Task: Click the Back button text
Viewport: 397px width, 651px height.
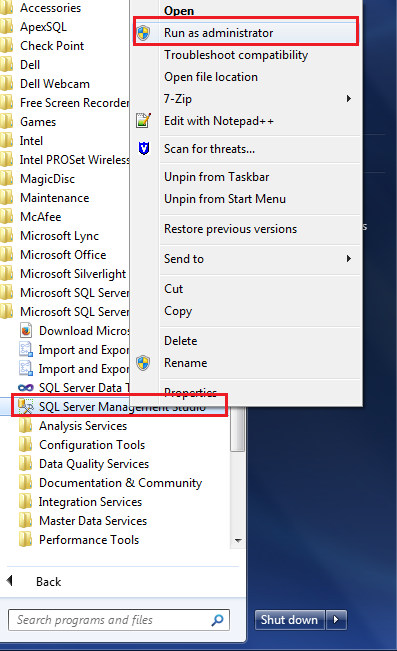Action: coord(49,582)
